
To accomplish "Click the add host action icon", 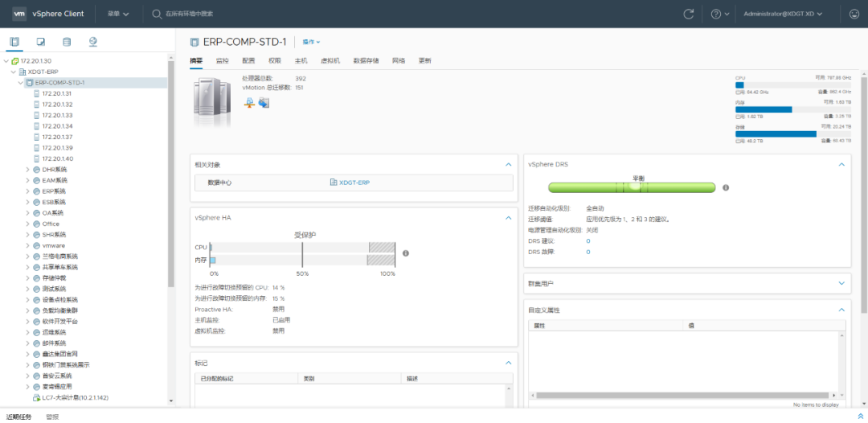I will [x=249, y=102].
